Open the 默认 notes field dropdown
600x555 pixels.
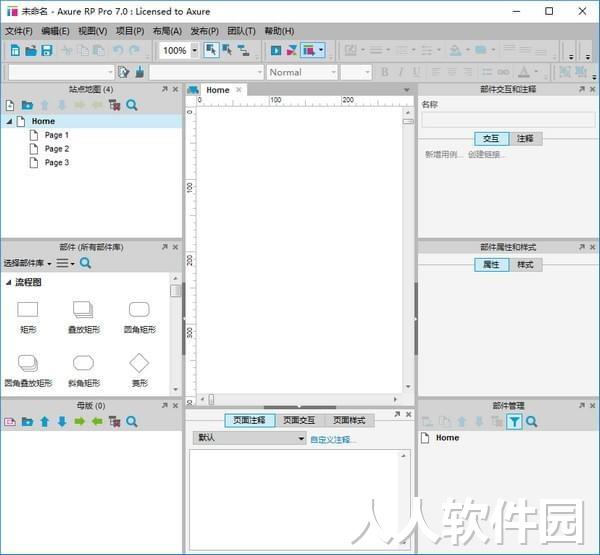click(249, 438)
